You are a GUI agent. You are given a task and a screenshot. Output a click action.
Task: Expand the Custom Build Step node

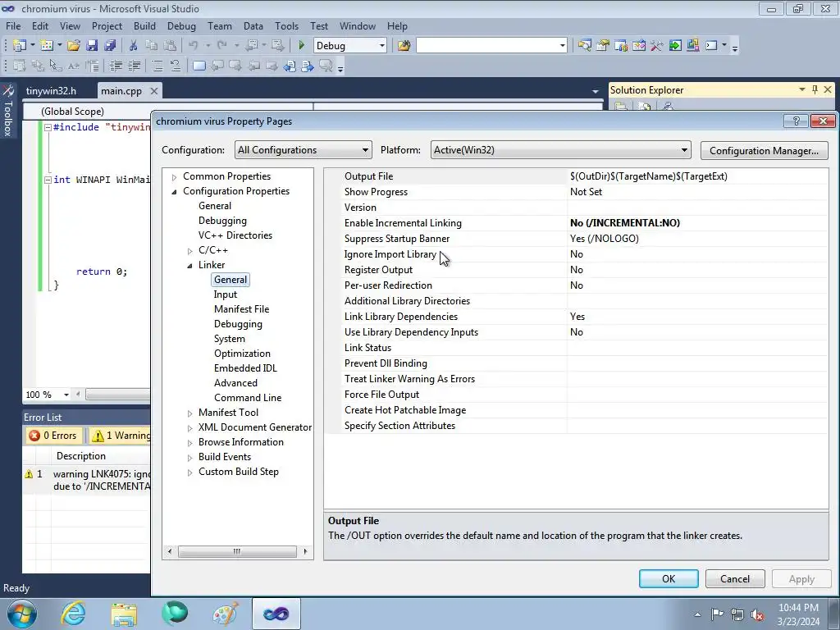189,472
